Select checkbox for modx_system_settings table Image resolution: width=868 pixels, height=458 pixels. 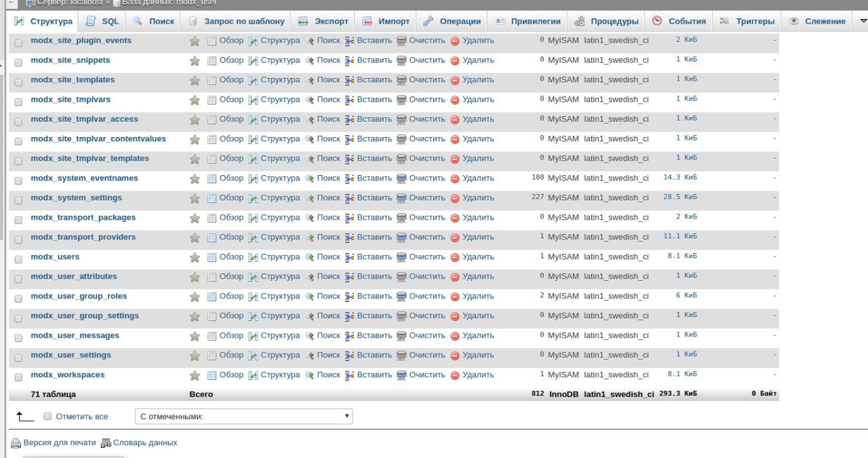tap(18, 199)
